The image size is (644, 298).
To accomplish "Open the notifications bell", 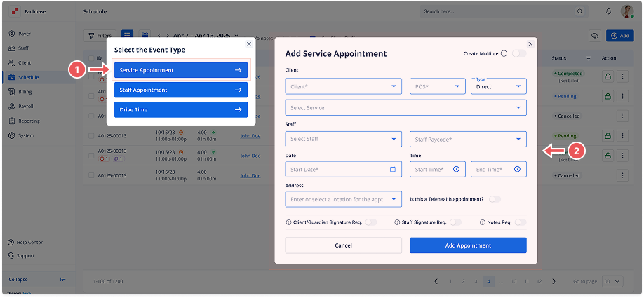I will tap(609, 11).
